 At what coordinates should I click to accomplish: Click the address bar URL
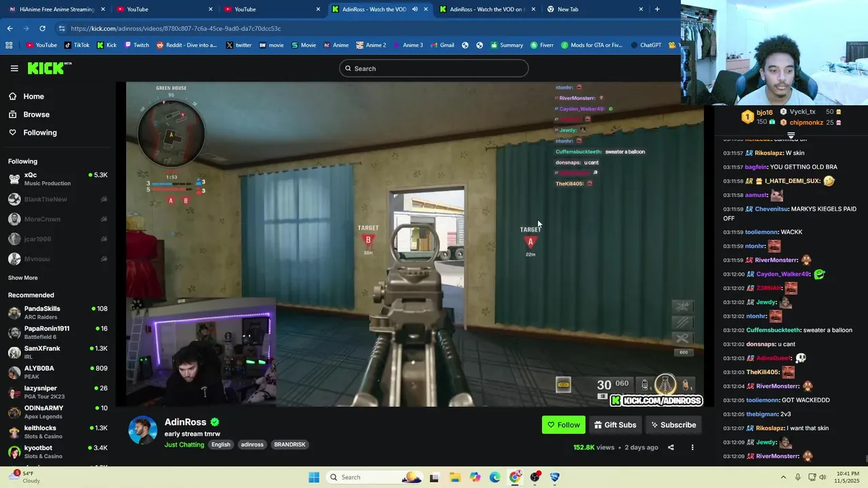(x=176, y=28)
